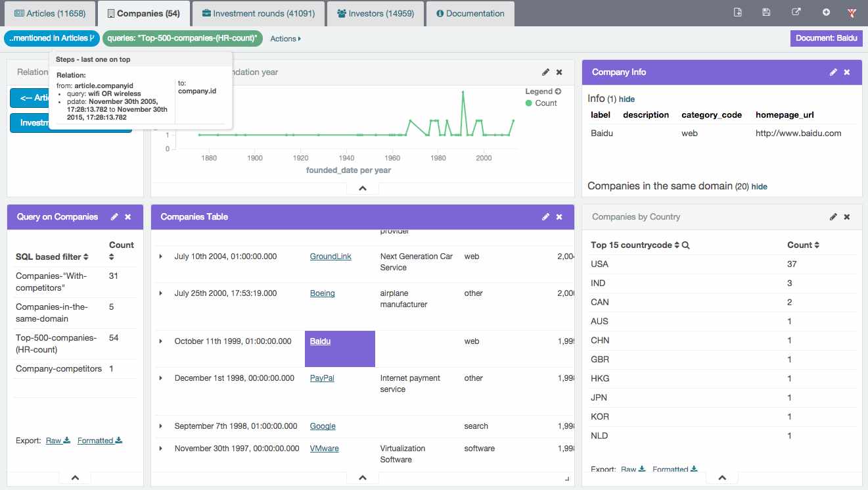
Task: Select the Top-500-companies-(HR-count) filter row
Action: tap(75, 344)
